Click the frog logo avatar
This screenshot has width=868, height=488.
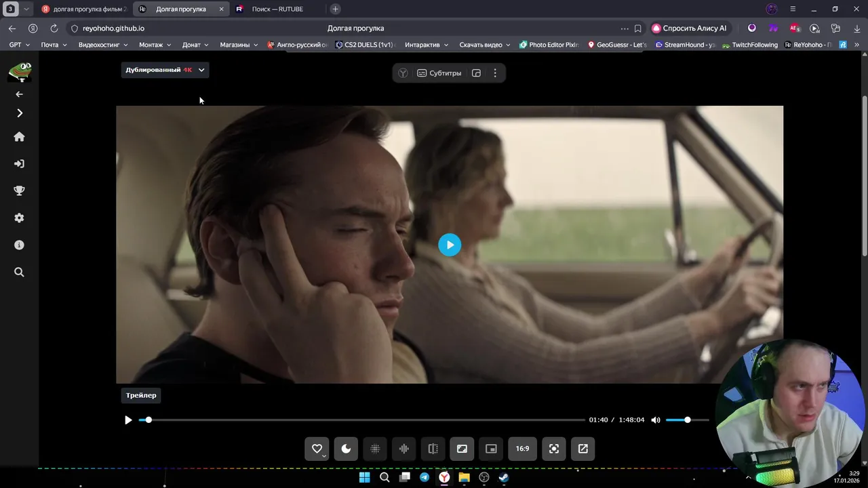pos(20,72)
